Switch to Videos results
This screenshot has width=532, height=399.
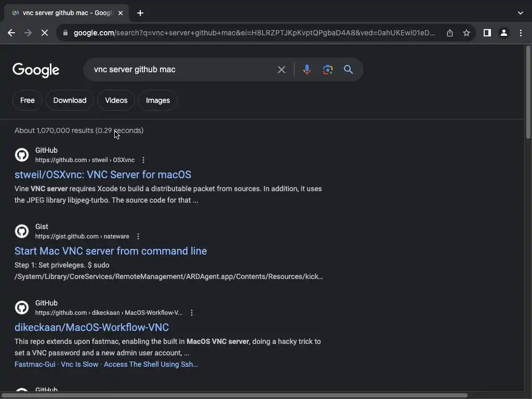click(116, 100)
